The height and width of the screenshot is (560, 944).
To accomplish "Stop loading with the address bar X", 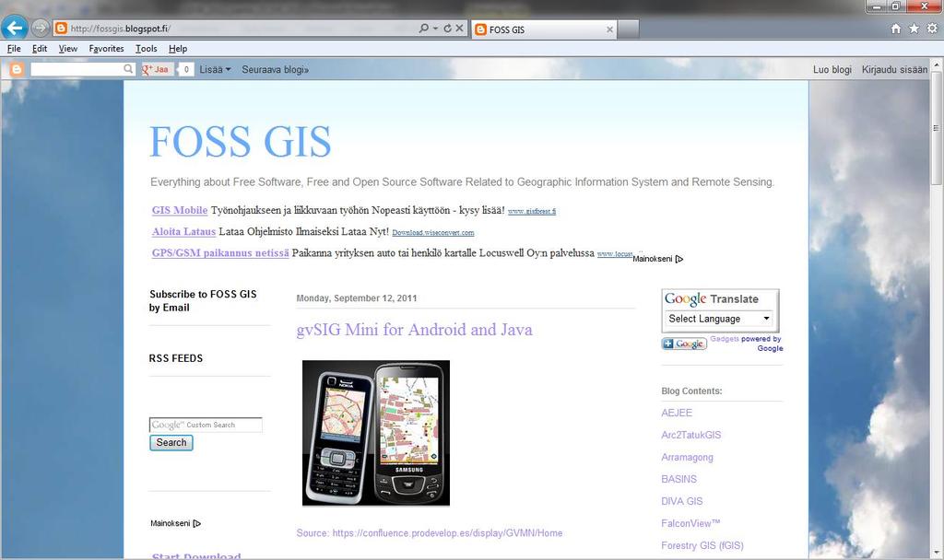I will 459,29.
